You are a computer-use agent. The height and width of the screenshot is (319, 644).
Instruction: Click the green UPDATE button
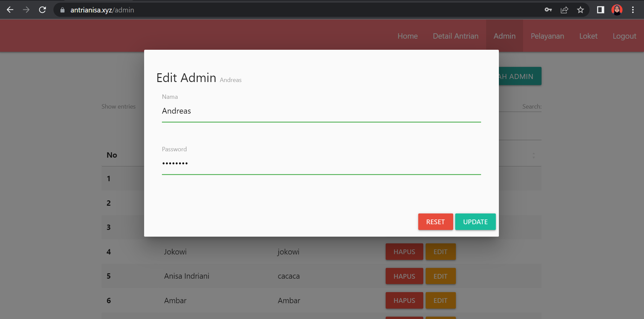tap(475, 222)
